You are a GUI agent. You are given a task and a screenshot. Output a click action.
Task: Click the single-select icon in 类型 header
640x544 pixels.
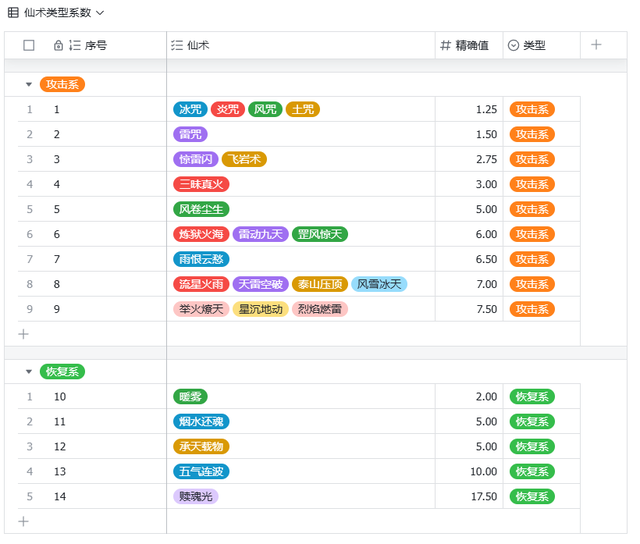click(x=514, y=45)
